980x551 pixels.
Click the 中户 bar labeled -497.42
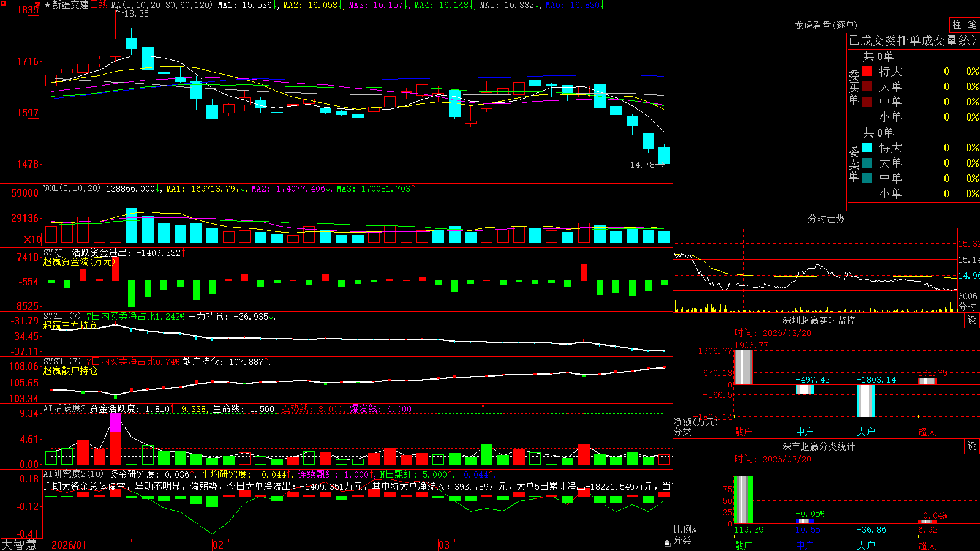click(804, 389)
